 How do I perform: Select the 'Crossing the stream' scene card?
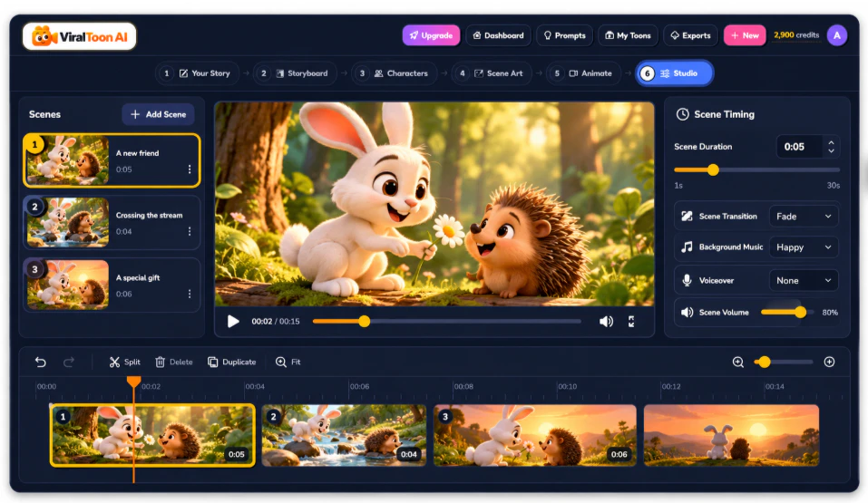112,222
